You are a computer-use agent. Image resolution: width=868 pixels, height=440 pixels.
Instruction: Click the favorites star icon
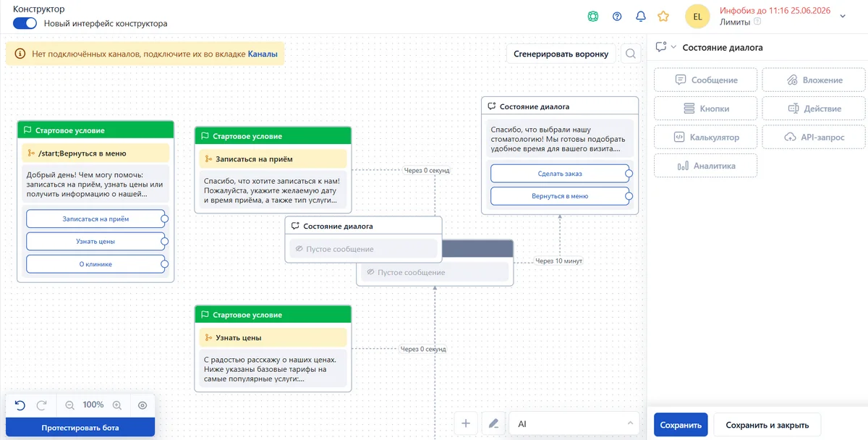coord(663,16)
